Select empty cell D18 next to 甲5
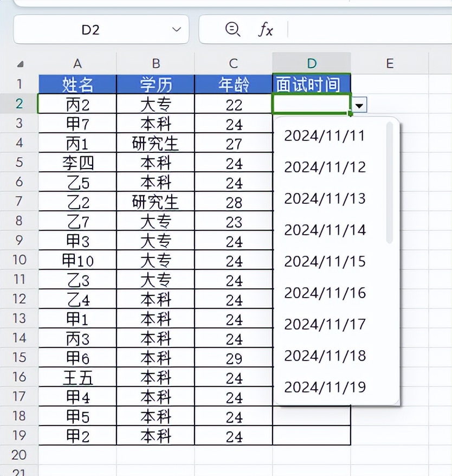 [312, 416]
